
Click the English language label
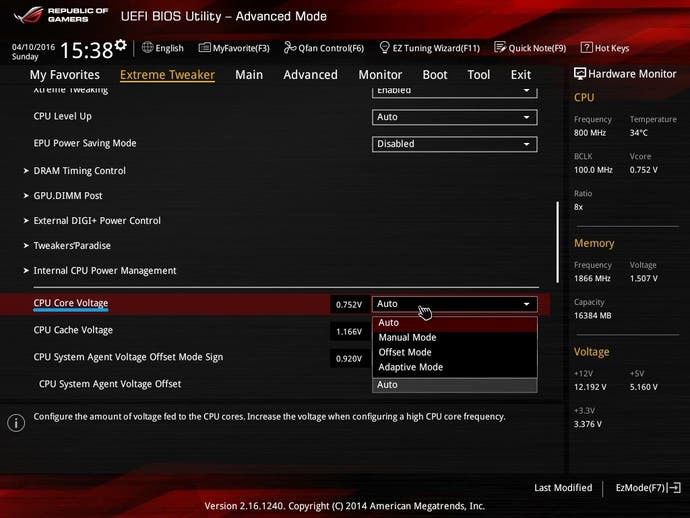169,48
